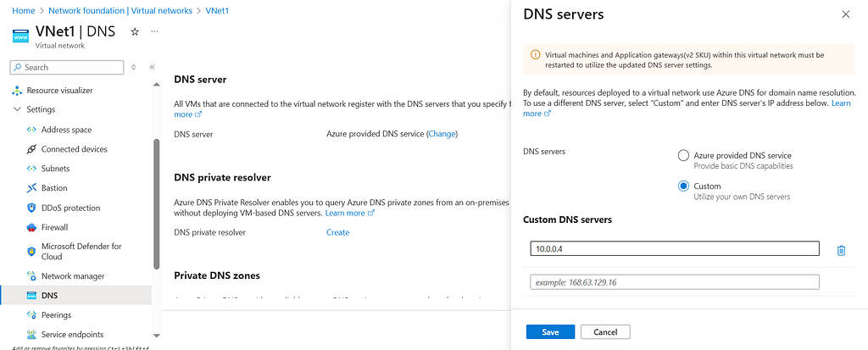Delete the 10.0.0.4 DNS server entry
This screenshot has height=350, width=868.
(x=841, y=250)
